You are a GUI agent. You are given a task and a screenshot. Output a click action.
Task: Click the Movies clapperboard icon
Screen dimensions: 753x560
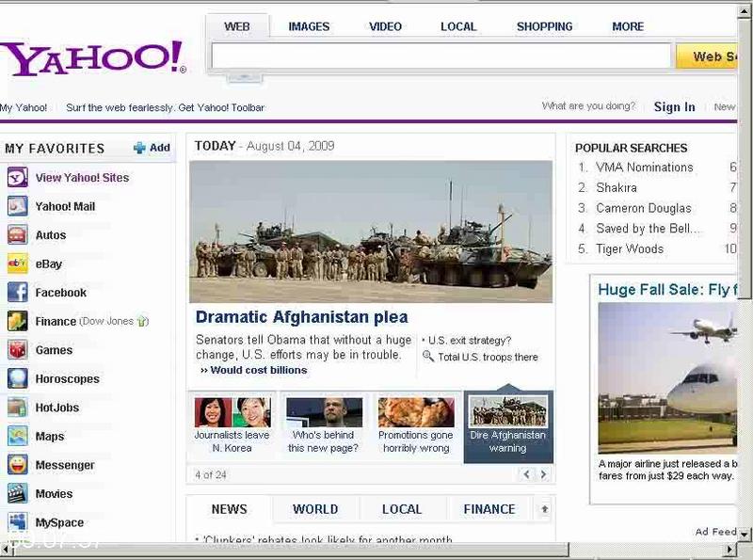click(17, 494)
